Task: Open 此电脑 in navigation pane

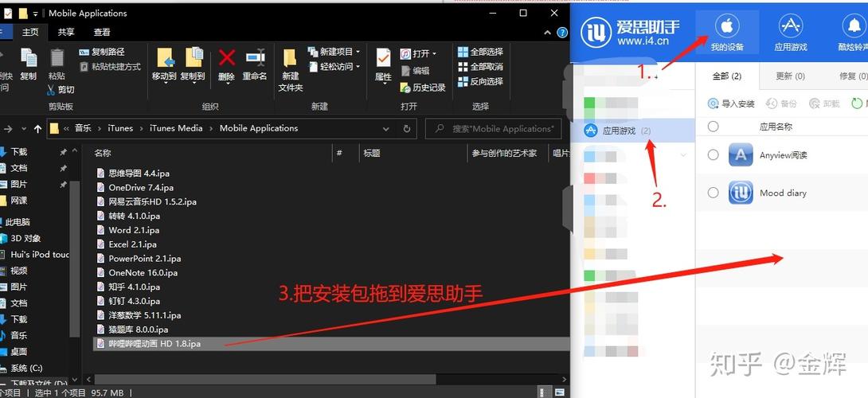Action: pyautogui.click(x=18, y=222)
